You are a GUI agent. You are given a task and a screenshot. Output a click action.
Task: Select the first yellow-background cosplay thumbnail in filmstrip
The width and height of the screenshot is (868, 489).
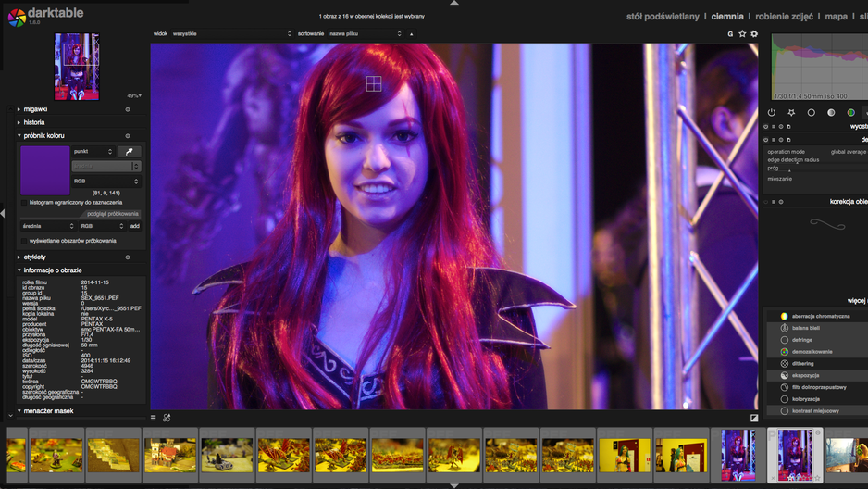tap(625, 456)
